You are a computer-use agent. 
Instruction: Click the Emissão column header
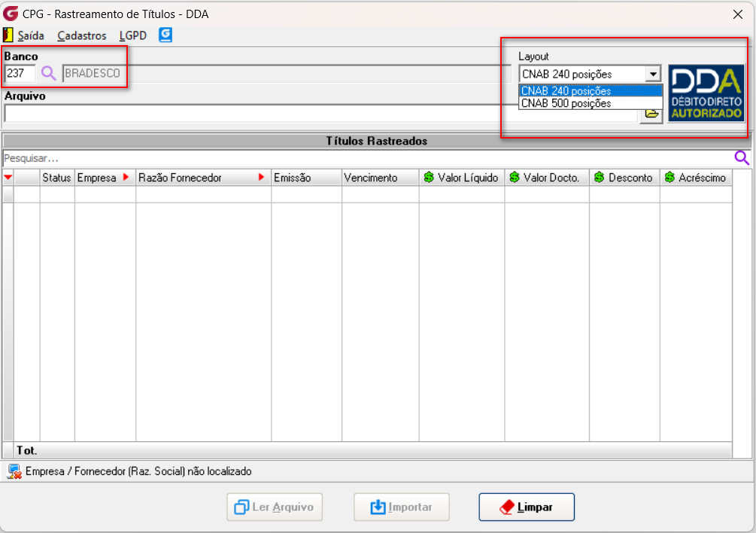(307, 178)
